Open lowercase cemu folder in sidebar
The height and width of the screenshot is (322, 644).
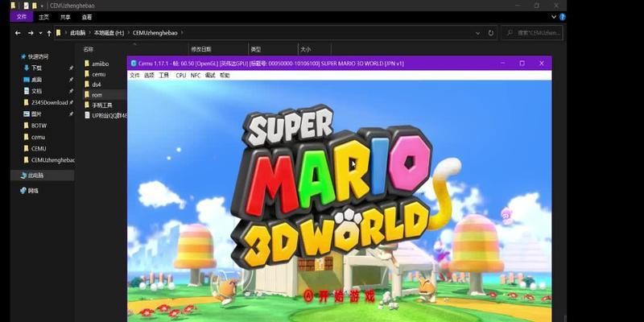[x=35, y=137]
